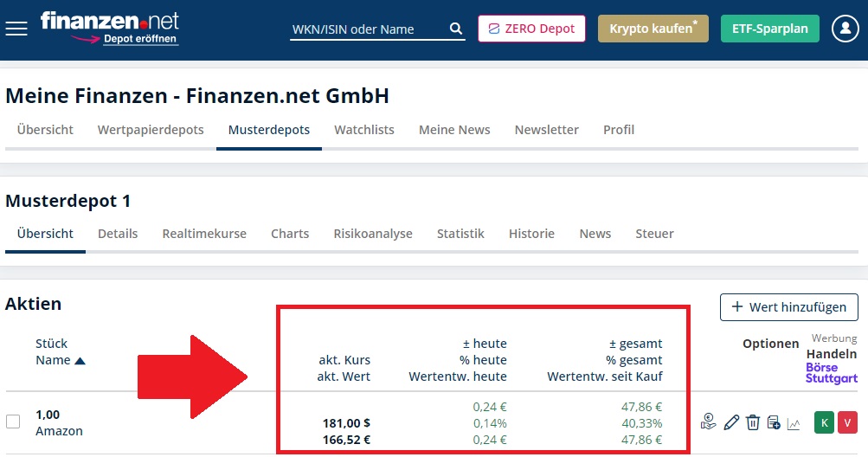Open the Risikoanalyse sub-tab
Image resolution: width=868 pixels, height=457 pixels.
(x=373, y=234)
